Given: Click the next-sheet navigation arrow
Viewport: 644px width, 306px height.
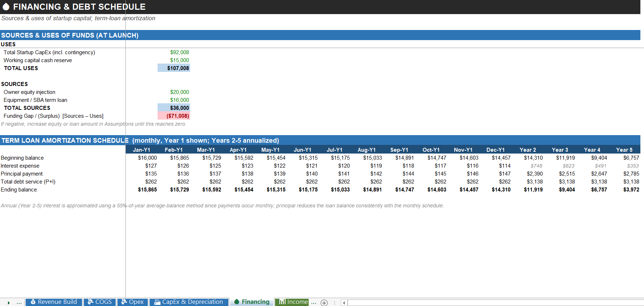Looking at the screenshot, I should (x=9, y=303).
